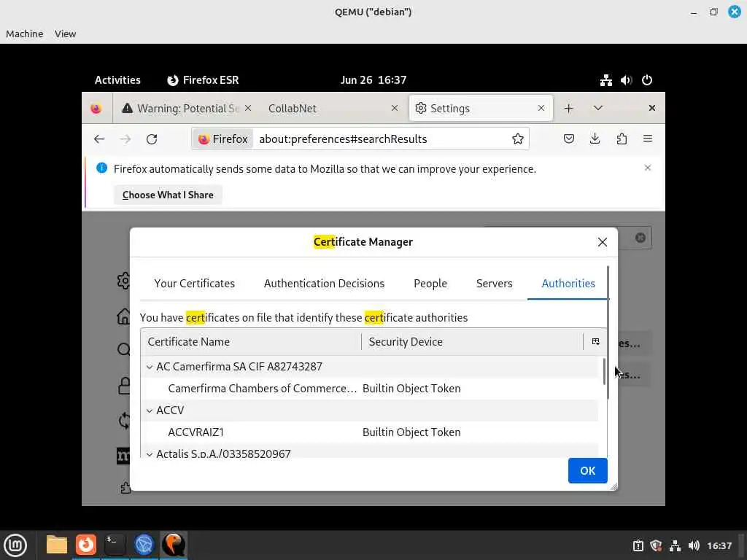Sort by Security Device column header
This screenshot has width=747, height=560.
pyautogui.click(x=472, y=341)
